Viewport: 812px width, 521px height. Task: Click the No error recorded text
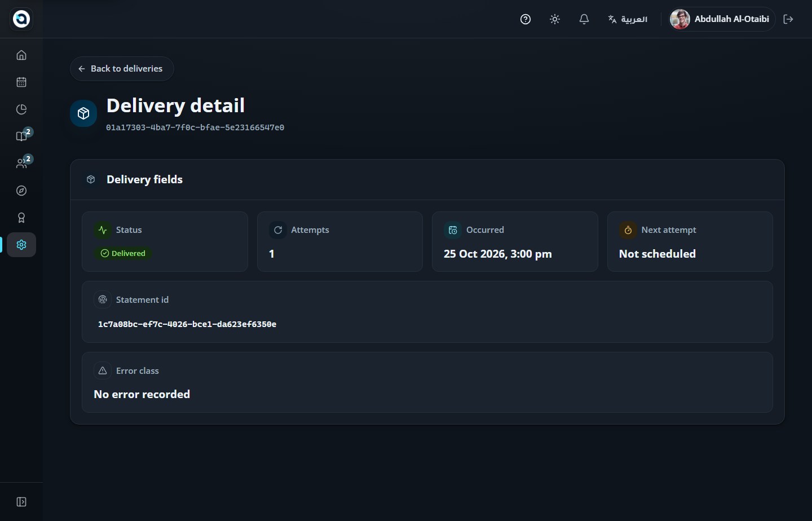(x=142, y=395)
